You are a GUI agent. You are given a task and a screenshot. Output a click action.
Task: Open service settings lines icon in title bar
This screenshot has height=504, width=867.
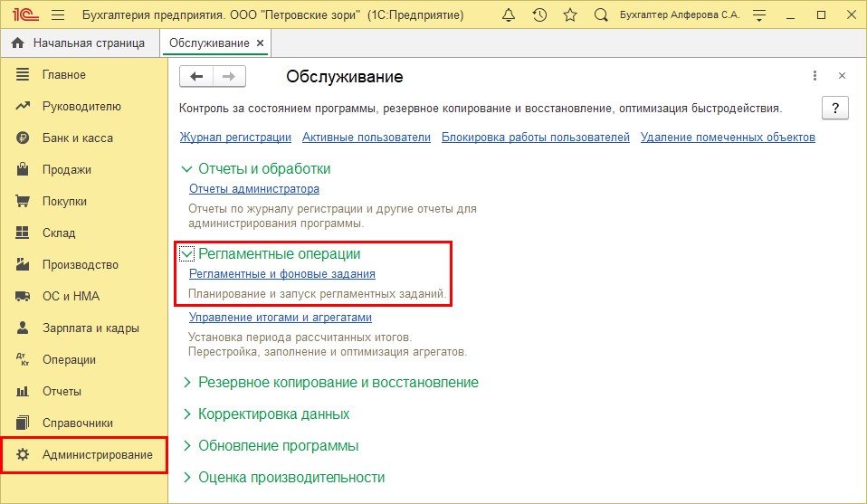759,15
